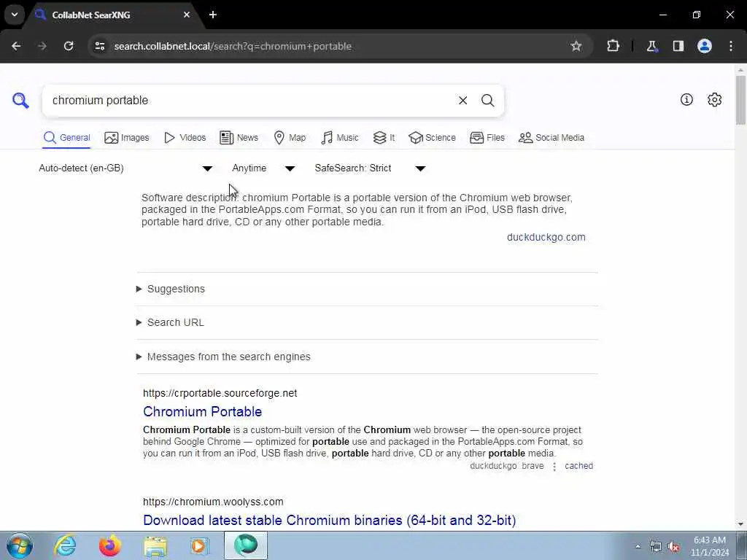
Task: Switch to the Social Media tab
Action: coord(551,138)
